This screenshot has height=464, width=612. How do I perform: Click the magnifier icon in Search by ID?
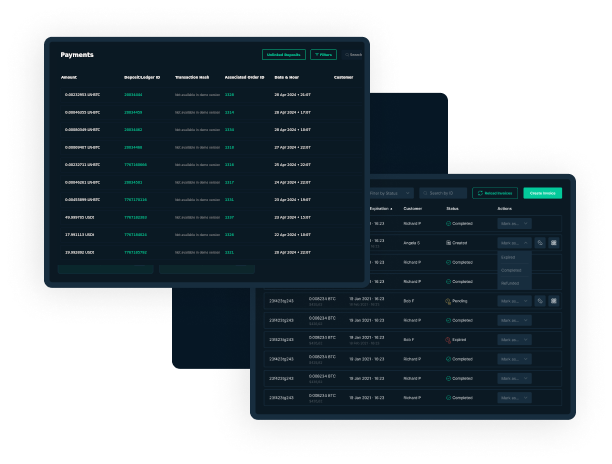(425, 193)
